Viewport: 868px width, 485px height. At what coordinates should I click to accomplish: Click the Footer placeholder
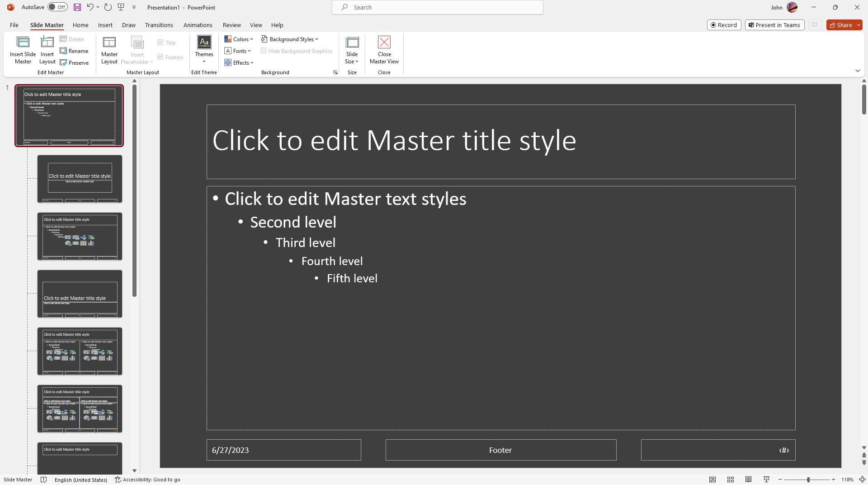click(500, 450)
